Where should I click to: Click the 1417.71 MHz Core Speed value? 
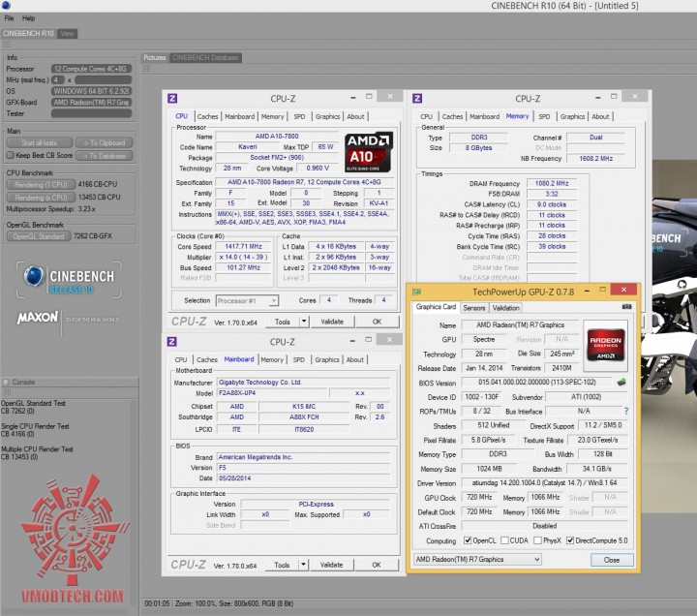point(243,246)
